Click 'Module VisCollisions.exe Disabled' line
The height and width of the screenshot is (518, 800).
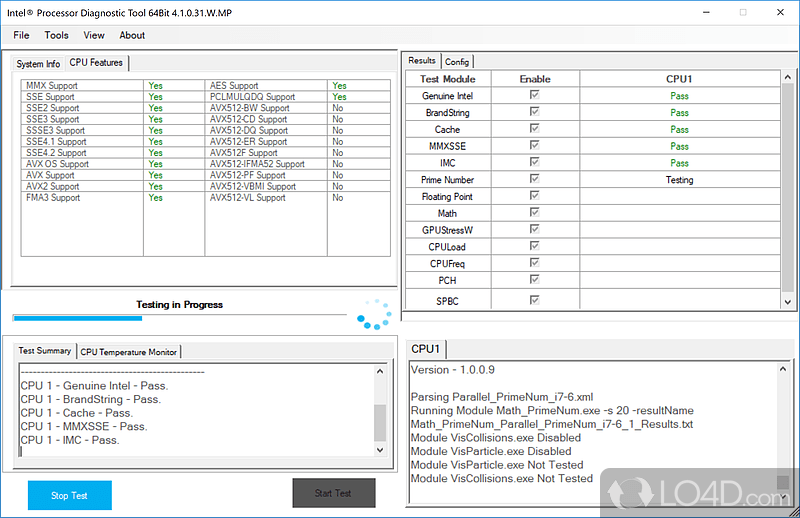496,438
